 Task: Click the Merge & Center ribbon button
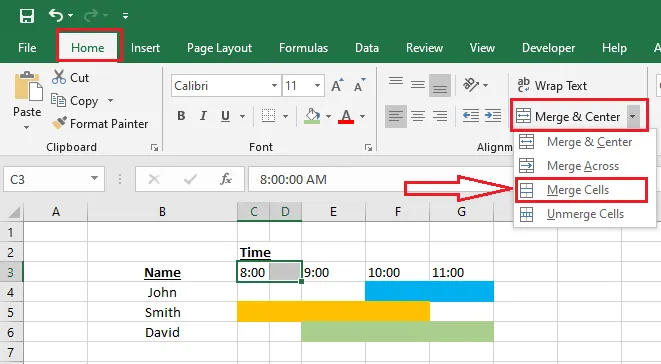pyautogui.click(x=568, y=116)
